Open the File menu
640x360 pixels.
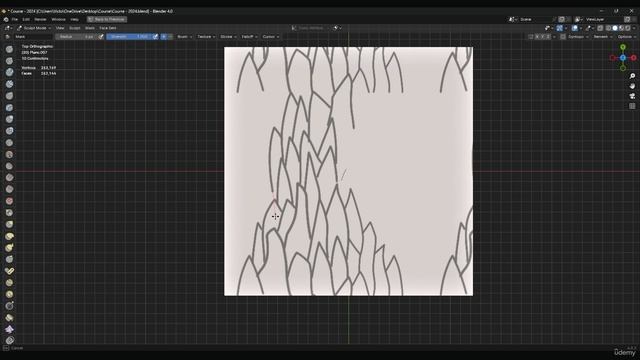pyautogui.click(x=15, y=19)
